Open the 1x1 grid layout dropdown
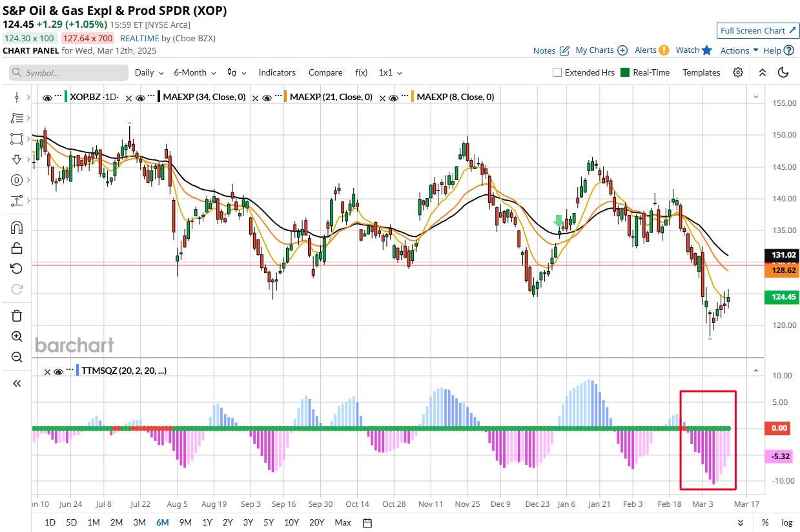This screenshot has width=800, height=532. pos(390,72)
